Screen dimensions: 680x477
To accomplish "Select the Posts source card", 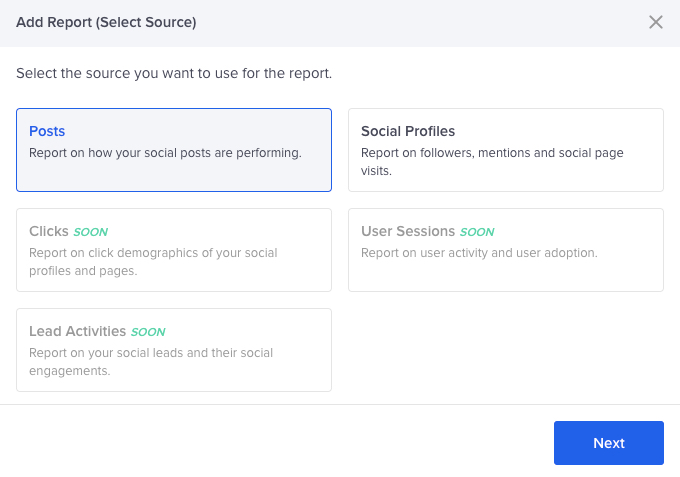I will [174, 150].
